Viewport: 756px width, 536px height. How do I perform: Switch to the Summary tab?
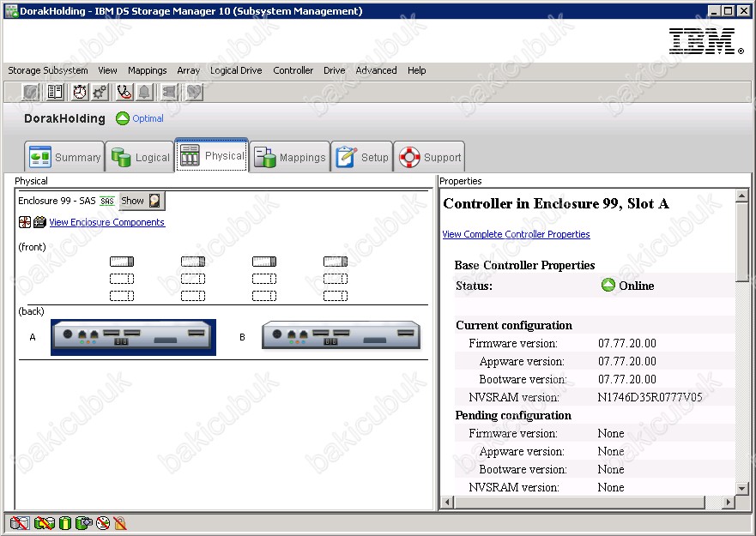click(64, 157)
